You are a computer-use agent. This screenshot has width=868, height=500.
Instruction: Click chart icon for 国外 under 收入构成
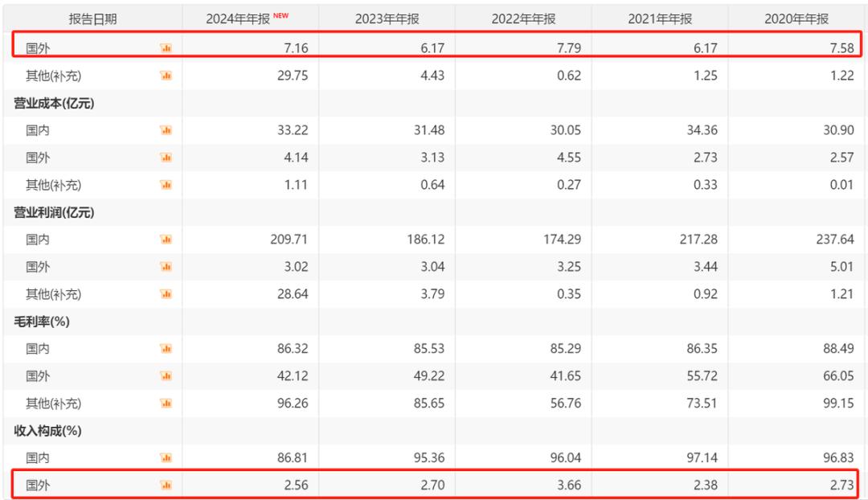[x=166, y=485]
